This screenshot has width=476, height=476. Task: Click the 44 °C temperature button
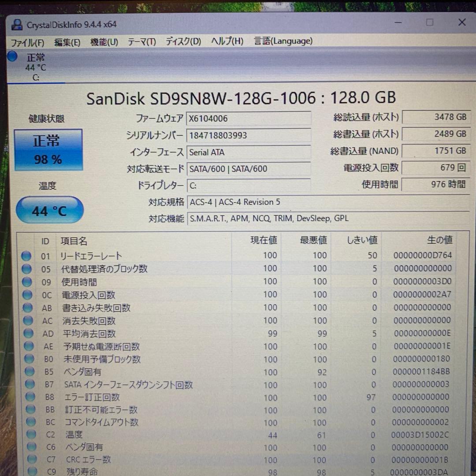click(49, 210)
